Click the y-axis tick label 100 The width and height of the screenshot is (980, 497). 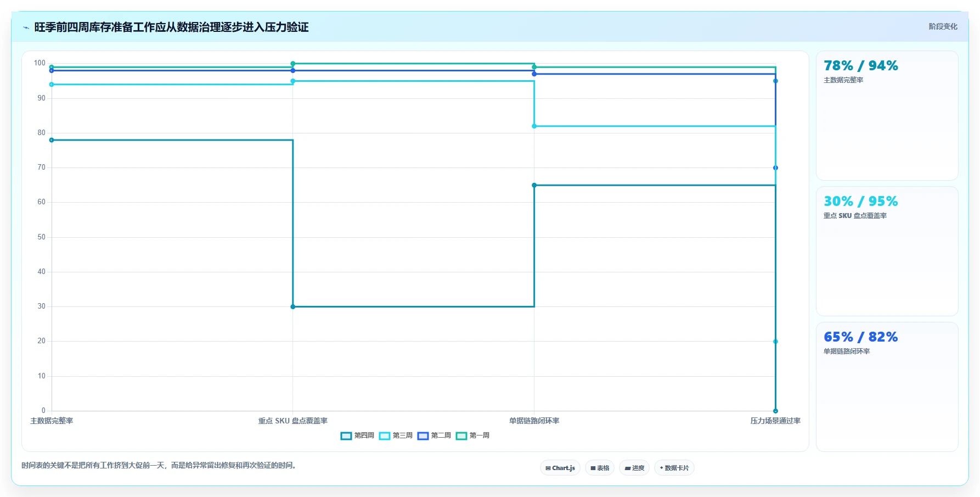[40, 63]
